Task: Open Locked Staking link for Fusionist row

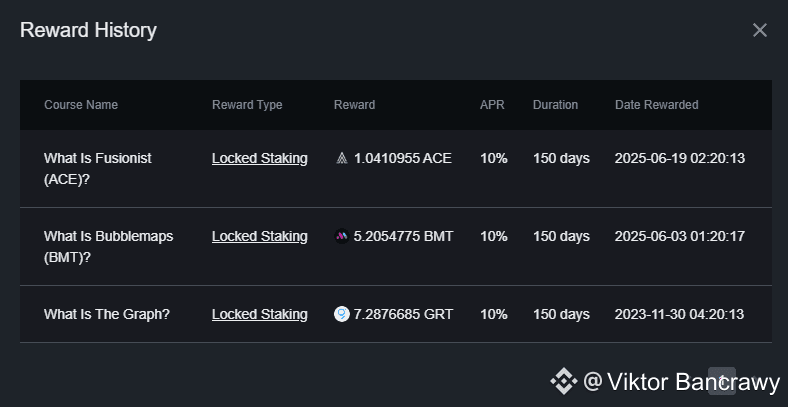Action: point(259,158)
